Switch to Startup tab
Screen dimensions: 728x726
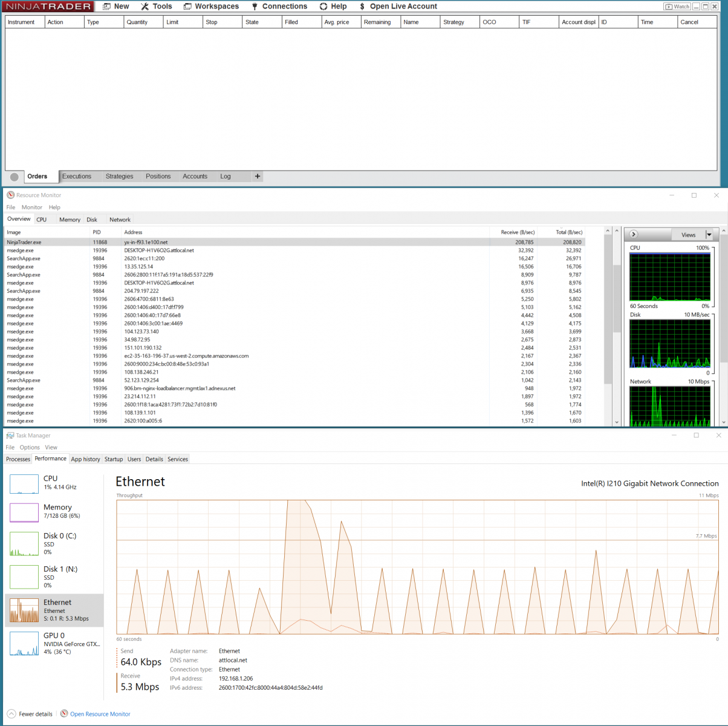pyautogui.click(x=114, y=459)
